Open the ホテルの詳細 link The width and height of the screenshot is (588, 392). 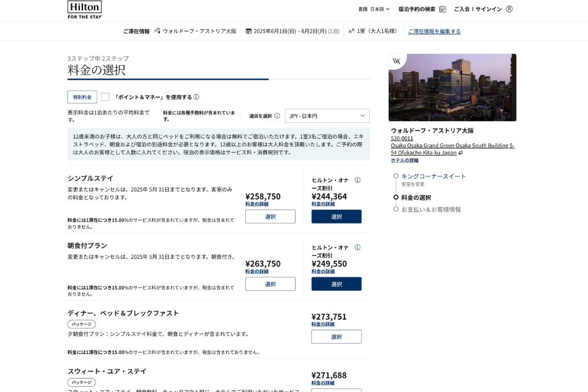tap(405, 160)
